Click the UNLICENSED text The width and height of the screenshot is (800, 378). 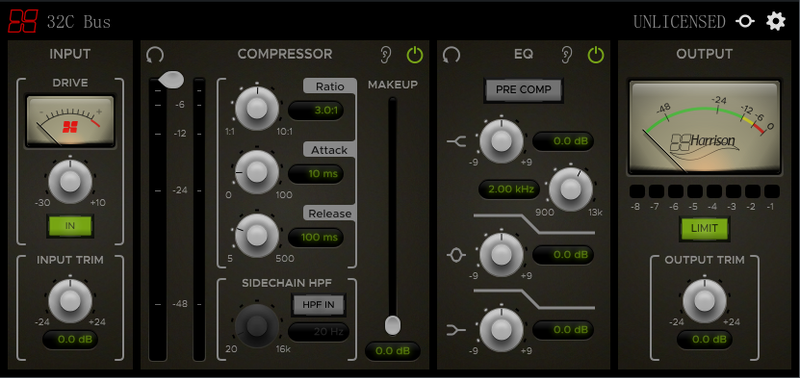pyautogui.click(x=679, y=22)
